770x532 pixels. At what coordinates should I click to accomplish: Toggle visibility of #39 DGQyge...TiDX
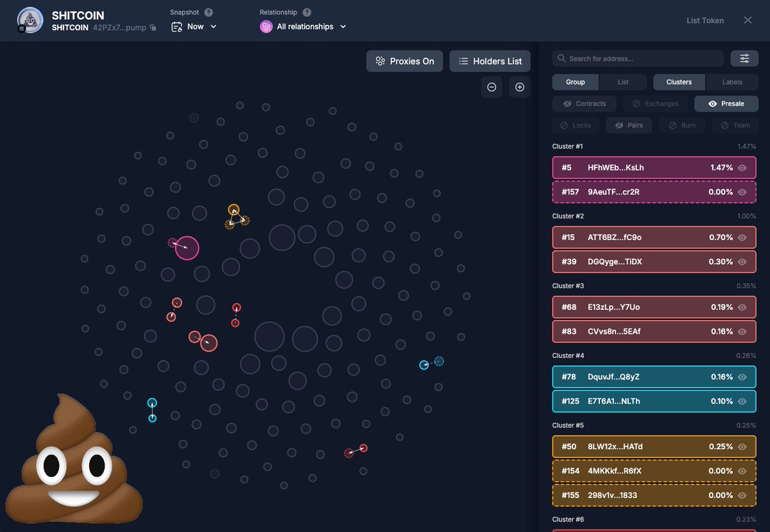(742, 262)
